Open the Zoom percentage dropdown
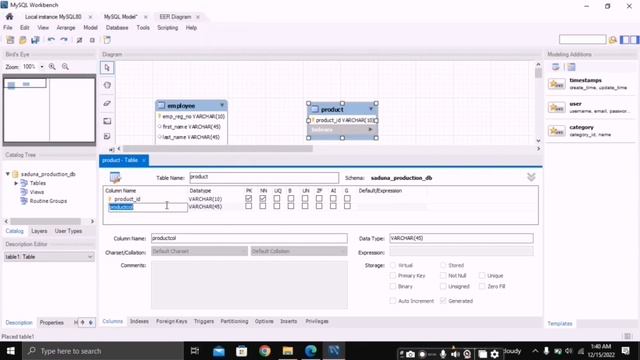This screenshot has width=640, height=360. [42, 67]
